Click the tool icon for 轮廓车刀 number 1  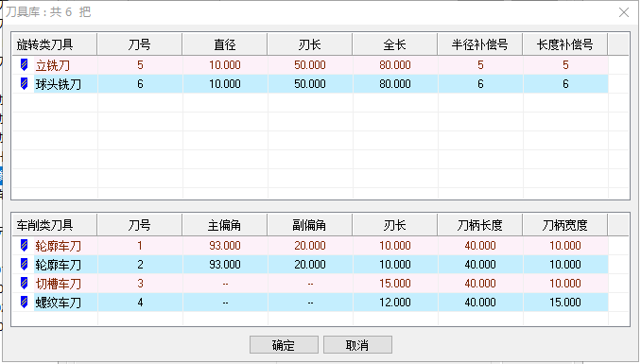pos(25,246)
